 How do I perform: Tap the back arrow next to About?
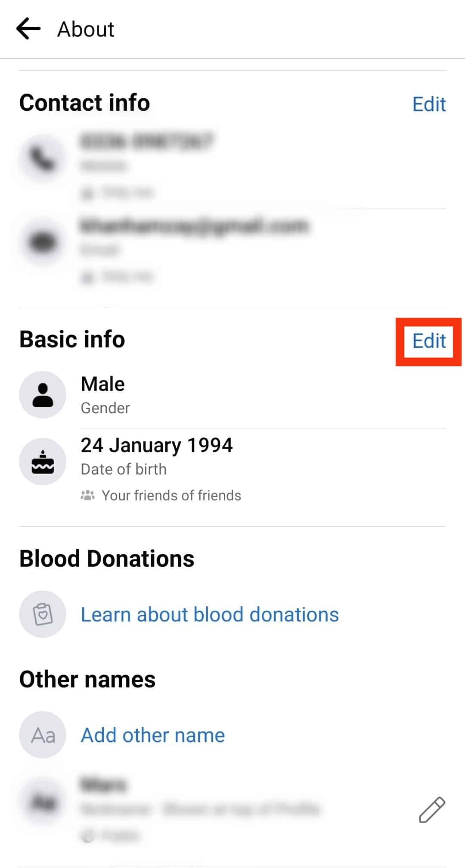28,29
